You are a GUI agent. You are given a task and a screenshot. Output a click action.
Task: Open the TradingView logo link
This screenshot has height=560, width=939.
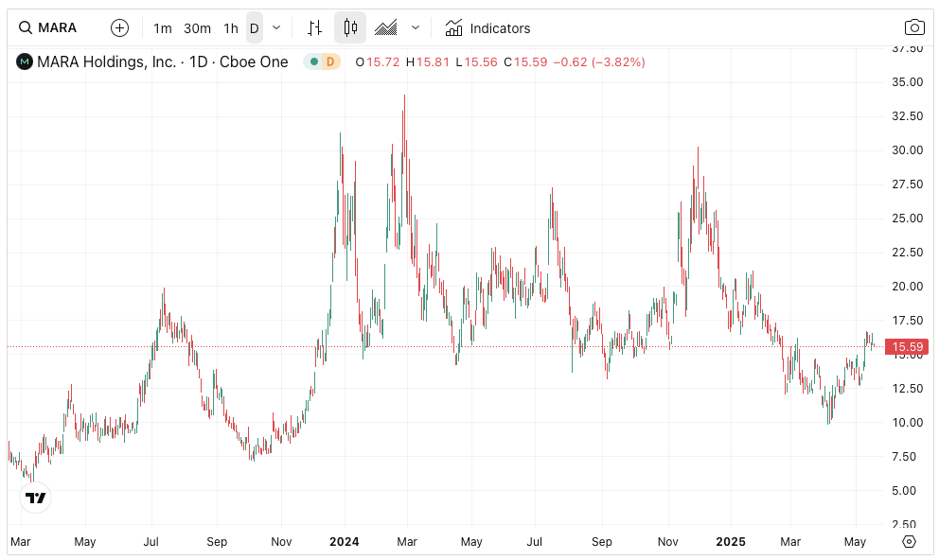click(x=35, y=498)
